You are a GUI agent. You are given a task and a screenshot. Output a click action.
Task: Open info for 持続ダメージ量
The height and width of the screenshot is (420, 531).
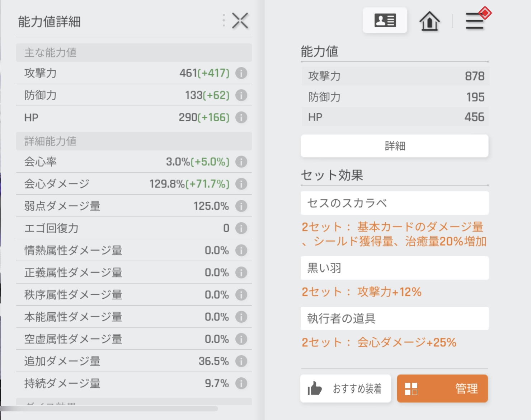click(241, 383)
